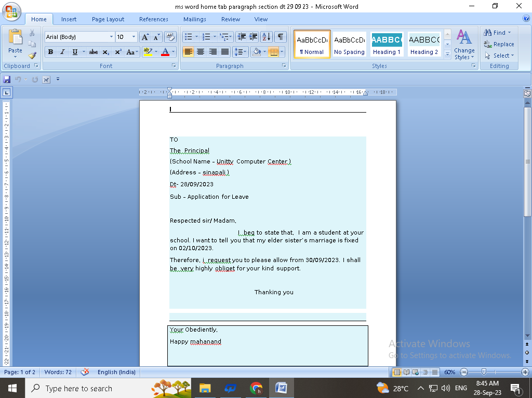Click the Grow Font icon

[x=145, y=37]
